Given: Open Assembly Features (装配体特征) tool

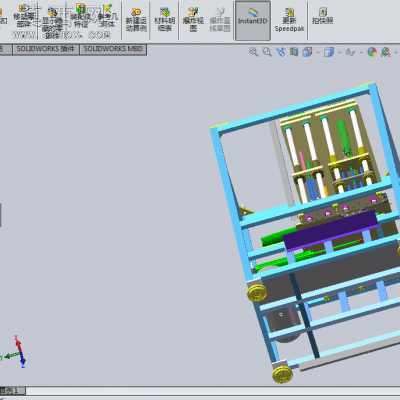Looking at the screenshot, I should point(80,16).
